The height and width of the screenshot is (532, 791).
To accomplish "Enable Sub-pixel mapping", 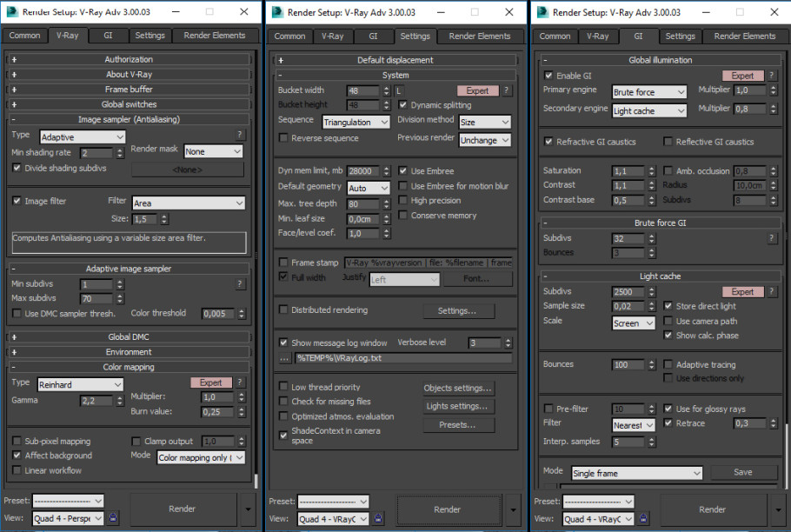I will [17, 441].
